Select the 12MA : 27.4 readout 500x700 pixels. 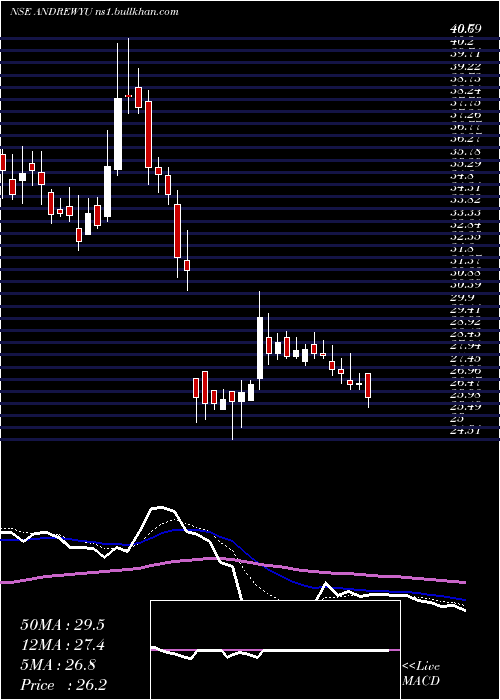click(62, 645)
